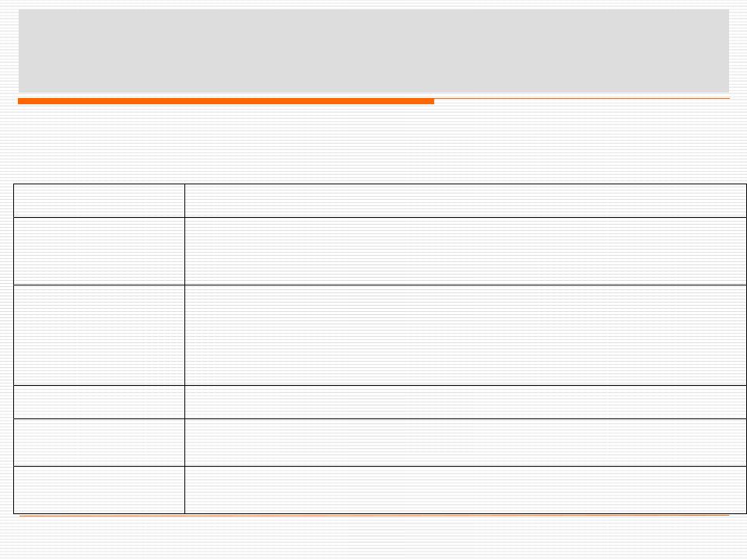Click the thin orange line beside the bar
747x560 pixels.
click(x=582, y=99)
